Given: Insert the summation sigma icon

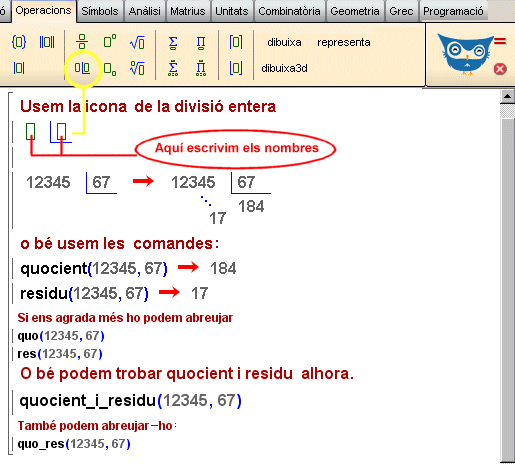Looking at the screenshot, I should pyautogui.click(x=173, y=43).
